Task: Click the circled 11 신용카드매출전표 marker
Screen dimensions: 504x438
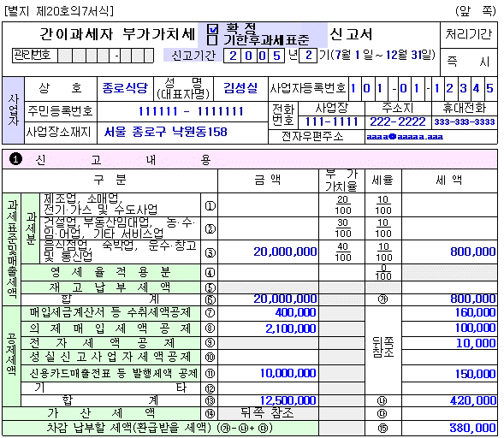Action: (210, 373)
